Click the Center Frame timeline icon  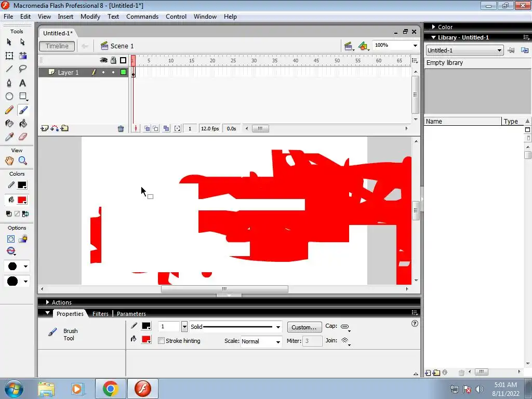pyautogui.click(x=136, y=129)
